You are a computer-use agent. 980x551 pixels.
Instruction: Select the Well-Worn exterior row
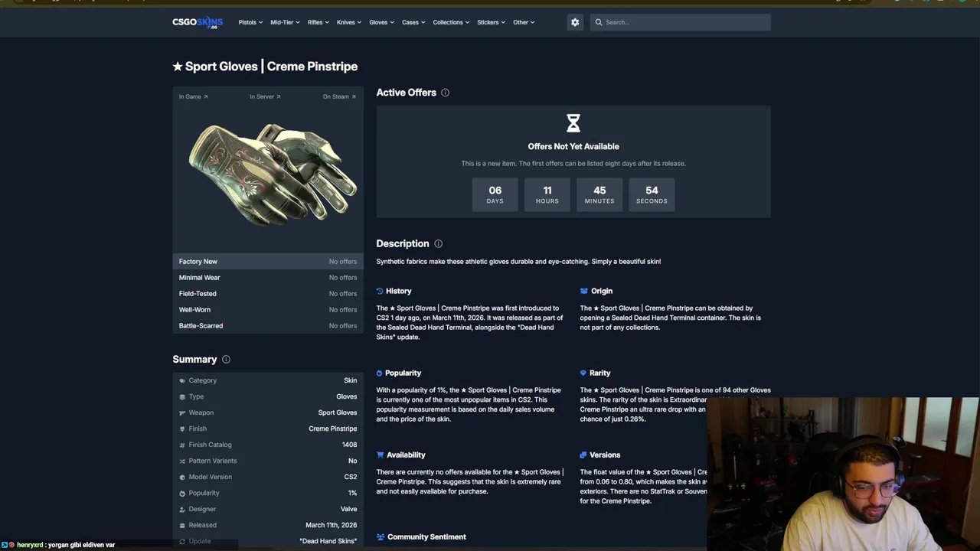(268, 310)
